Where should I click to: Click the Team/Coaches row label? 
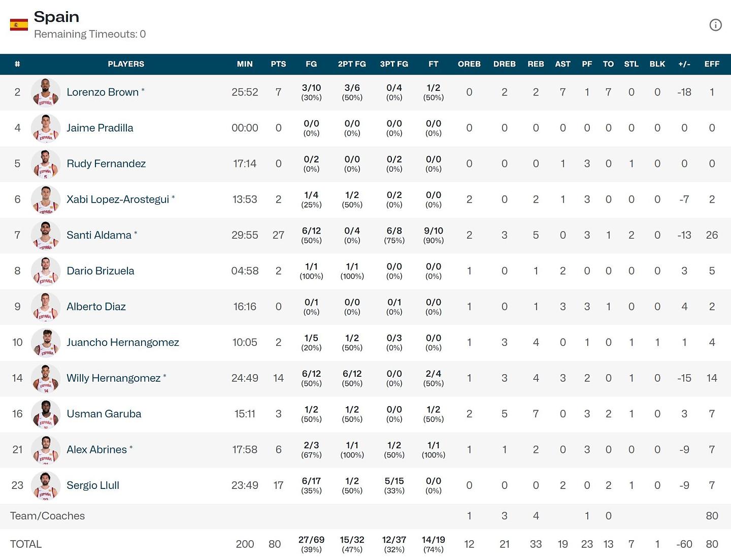pyautogui.click(x=47, y=516)
